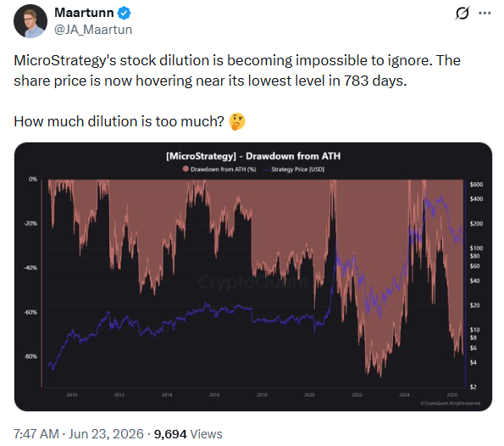Toggle Drawdown from ATH (%) legend entry
Viewport: 504px width, 446px height.
pyautogui.click(x=219, y=170)
